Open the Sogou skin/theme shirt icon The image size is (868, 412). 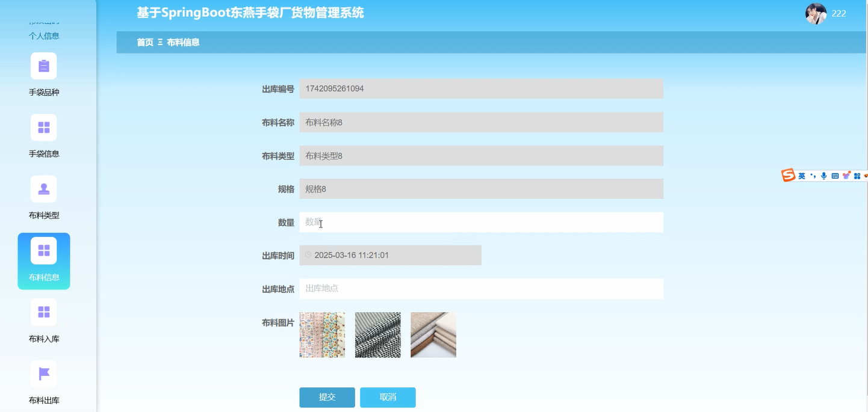[846, 176]
